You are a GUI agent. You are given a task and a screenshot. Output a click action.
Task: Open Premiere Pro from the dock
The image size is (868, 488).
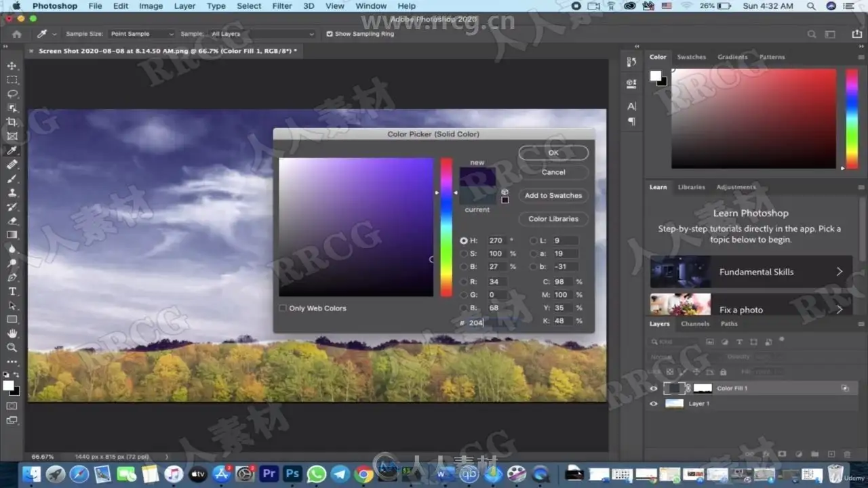click(269, 474)
